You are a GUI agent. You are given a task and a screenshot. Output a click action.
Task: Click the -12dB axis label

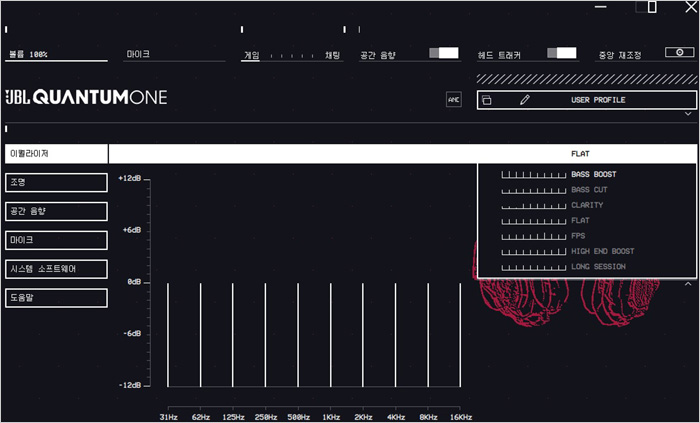[129, 386]
